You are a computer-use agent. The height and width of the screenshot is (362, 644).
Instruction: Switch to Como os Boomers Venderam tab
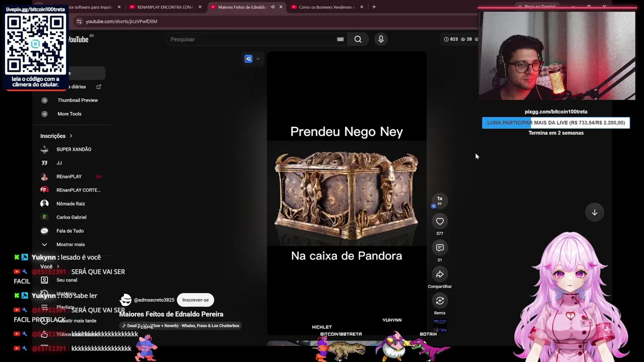[x=328, y=7]
